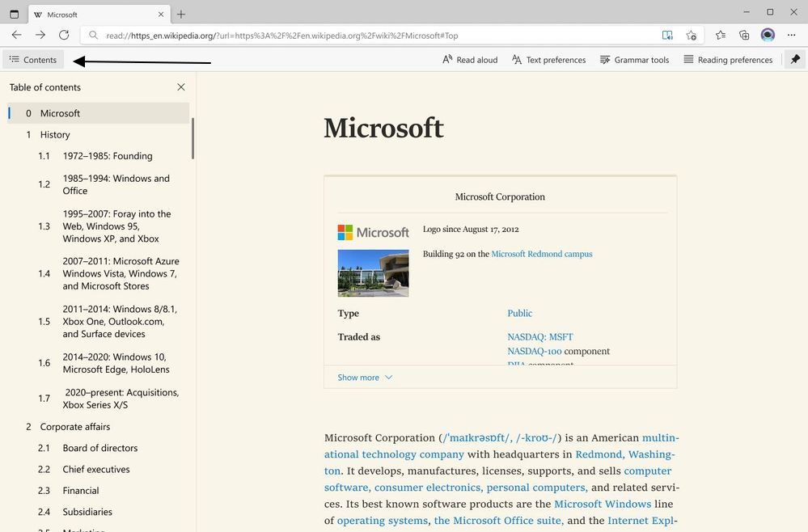The width and height of the screenshot is (808, 532).
Task: Open the NASDAQ-100 link
Action: (x=535, y=351)
